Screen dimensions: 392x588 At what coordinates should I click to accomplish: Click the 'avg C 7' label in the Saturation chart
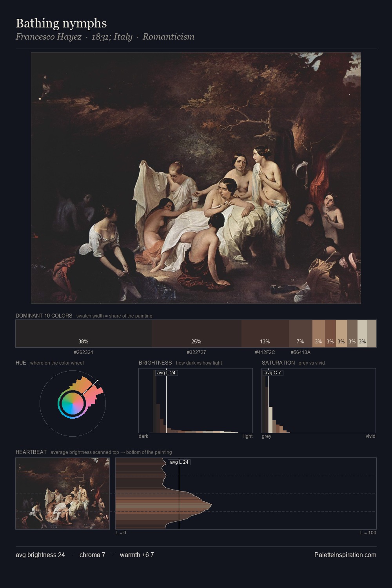pos(273,373)
